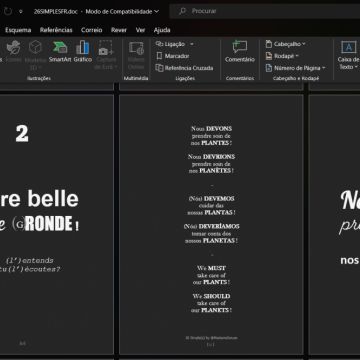Click the "tu(l')écoutes?" line
This screenshot has height=360, width=360.
click(30, 269)
